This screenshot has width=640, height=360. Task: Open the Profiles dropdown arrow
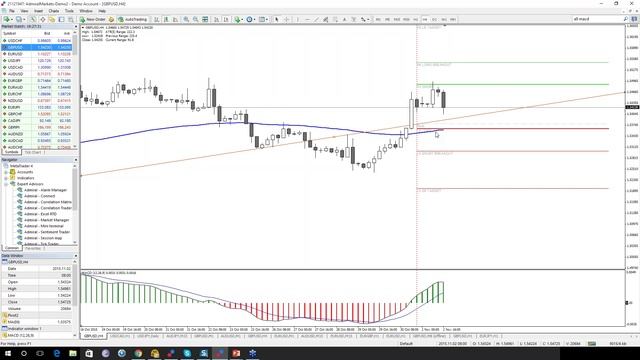(24, 19)
